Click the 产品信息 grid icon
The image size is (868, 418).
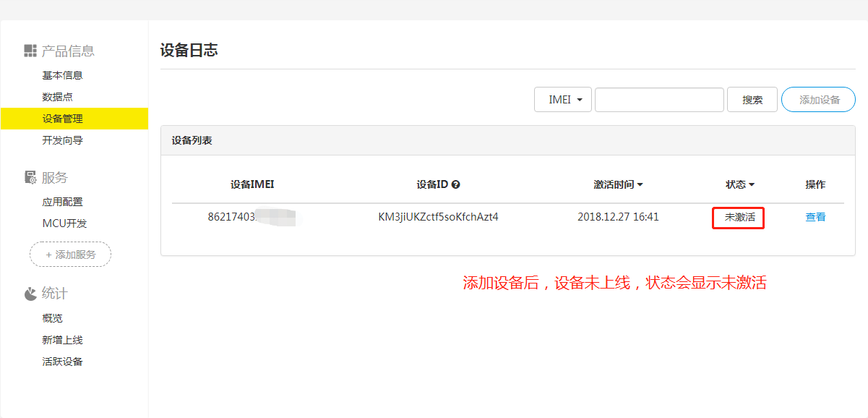pyautogui.click(x=30, y=51)
